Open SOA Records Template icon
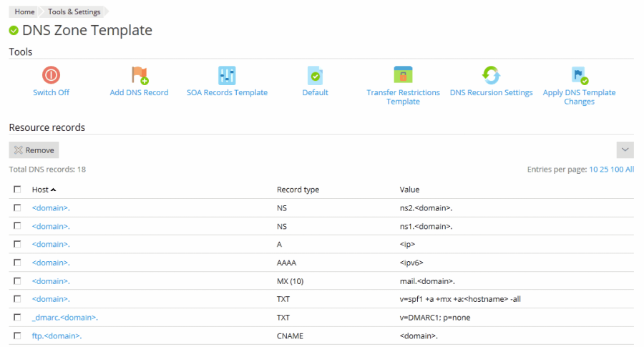The width and height of the screenshot is (644, 347). point(227,75)
